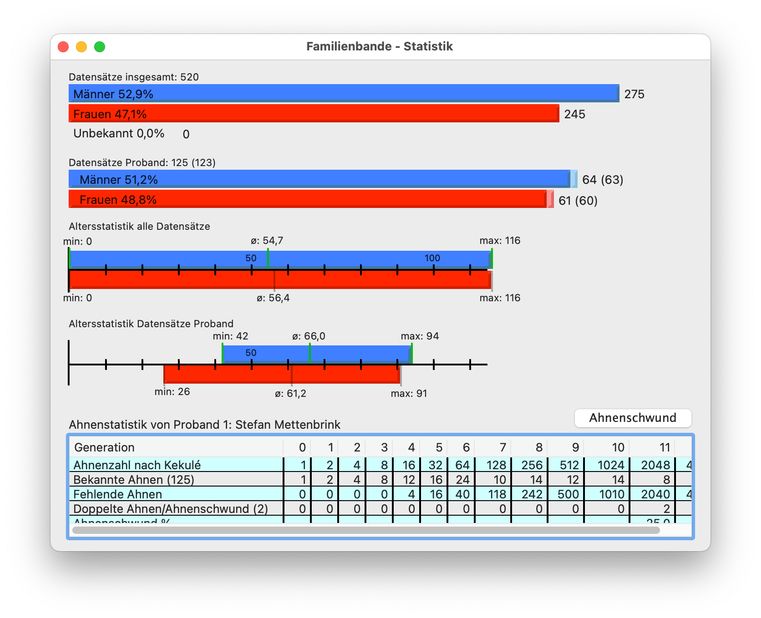Zoom the window using the green button

tap(100, 47)
